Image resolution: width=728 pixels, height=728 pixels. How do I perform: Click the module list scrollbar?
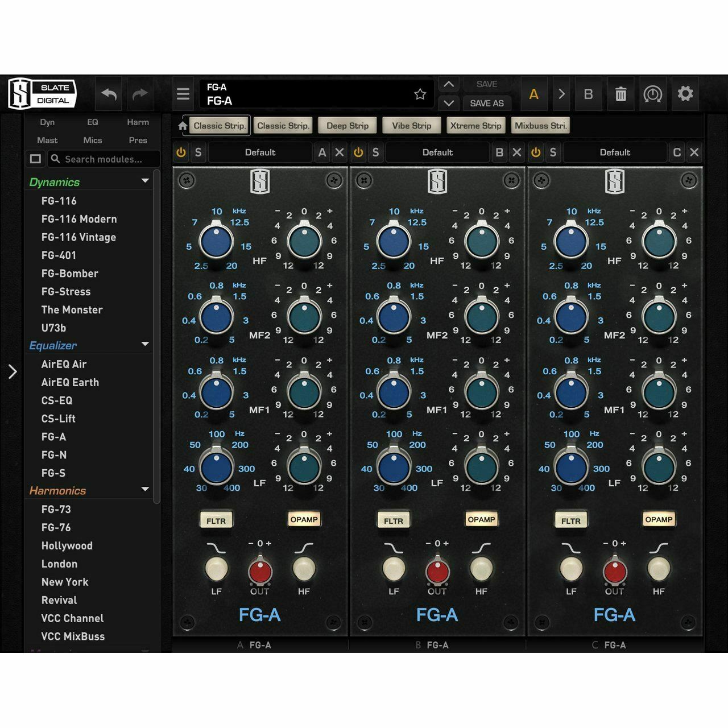pos(157,336)
